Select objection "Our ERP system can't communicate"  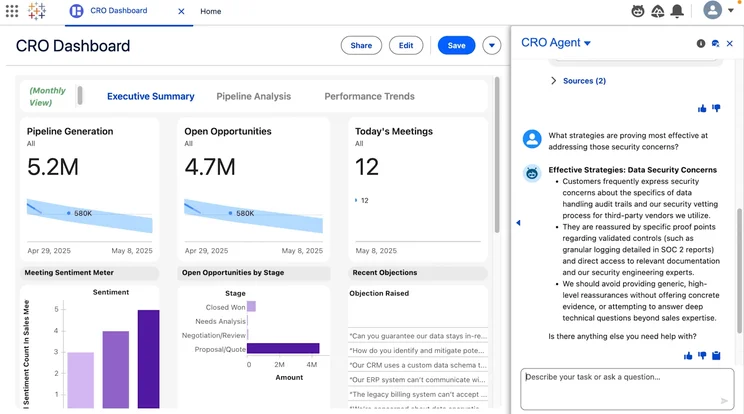[418, 380]
